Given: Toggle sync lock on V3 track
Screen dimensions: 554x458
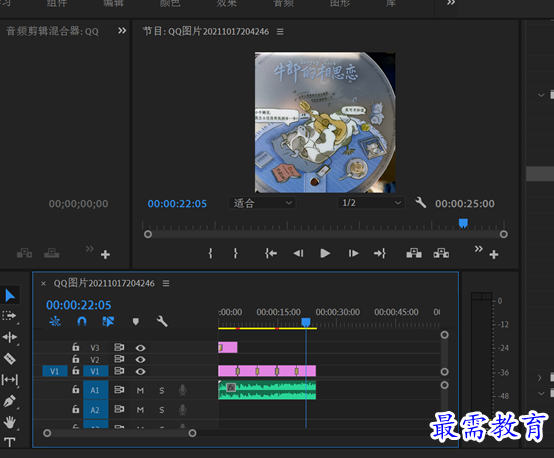Looking at the screenshot, I should click(x=119, y=347).
